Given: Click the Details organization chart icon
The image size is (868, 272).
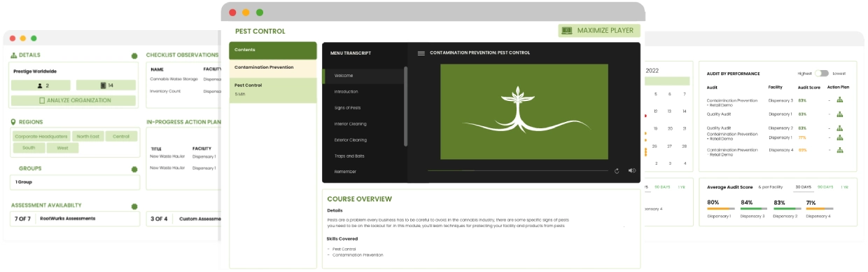Looking at the screenshot, I should point(14,55).
